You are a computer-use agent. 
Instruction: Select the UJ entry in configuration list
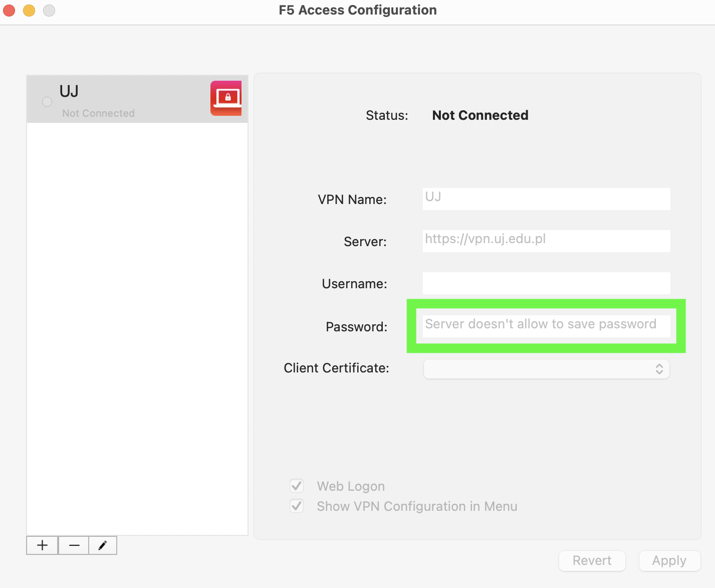(x=137, y=99)
